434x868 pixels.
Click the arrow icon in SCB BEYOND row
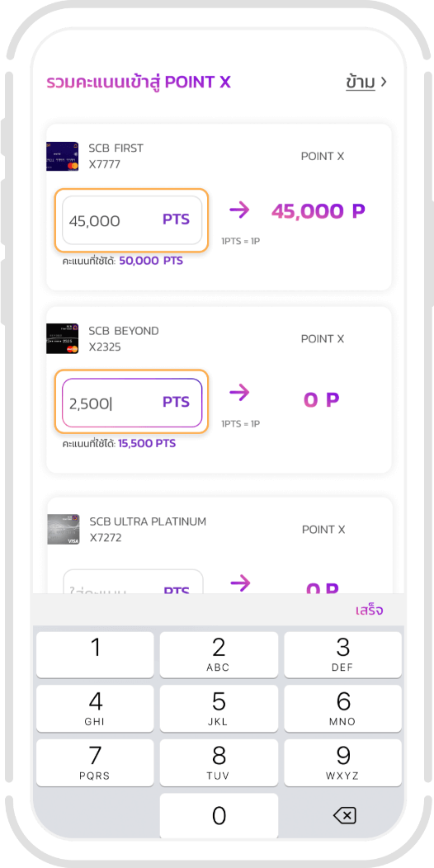(x=240, y=393)
